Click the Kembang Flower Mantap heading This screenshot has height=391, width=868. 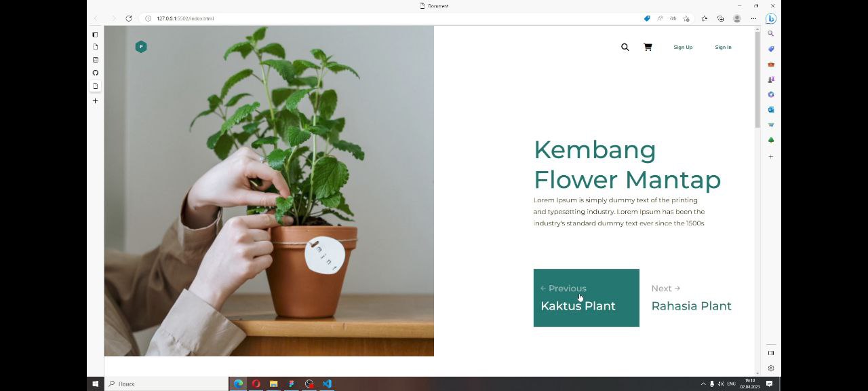[627, 165]
